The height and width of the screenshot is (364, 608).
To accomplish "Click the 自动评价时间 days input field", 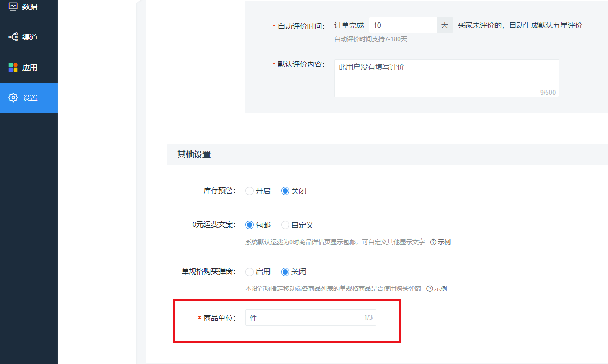I will point(403,25).
